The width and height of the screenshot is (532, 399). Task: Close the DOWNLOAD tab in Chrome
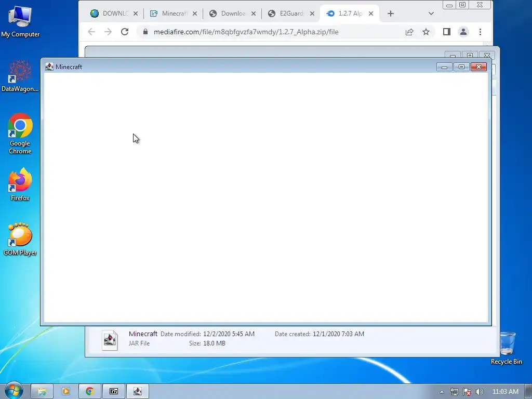pos(136,14)
